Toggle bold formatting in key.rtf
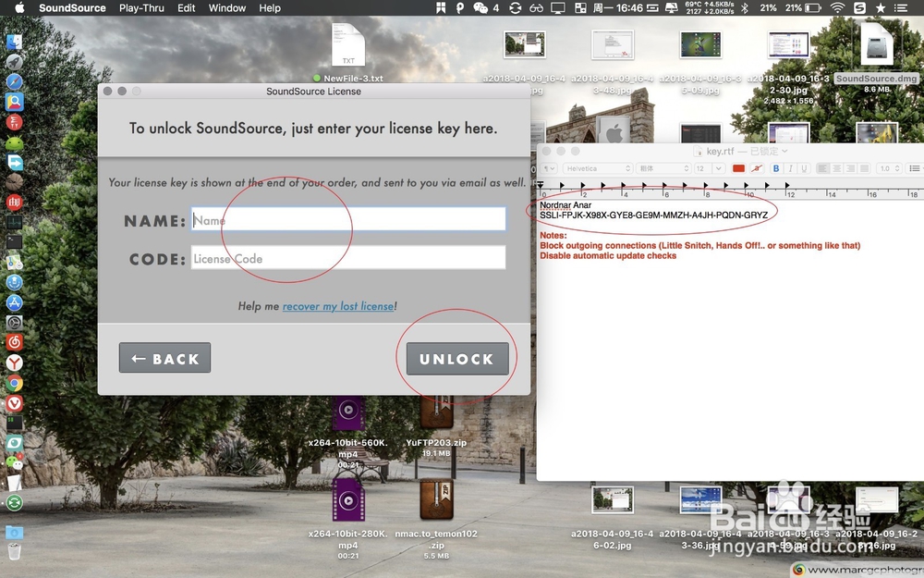 (x=776, y=168)
